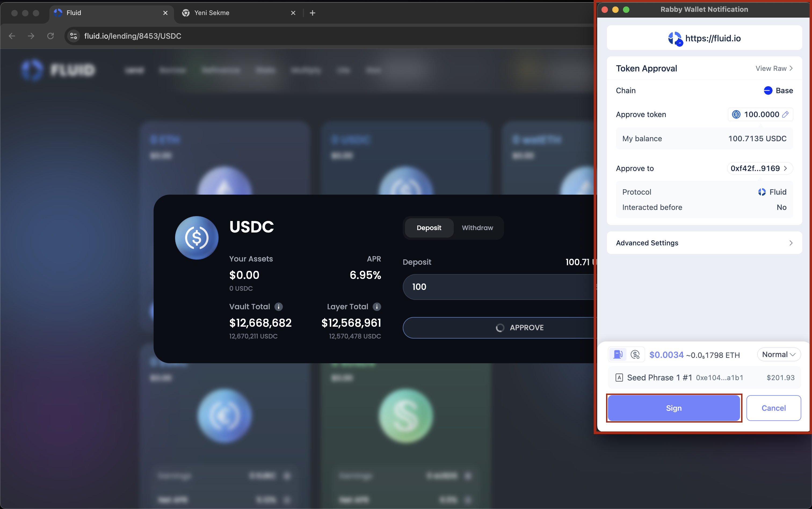Go back in browser history
The image size is (812, 509).
pyautogui.click(x=12, y=36)
